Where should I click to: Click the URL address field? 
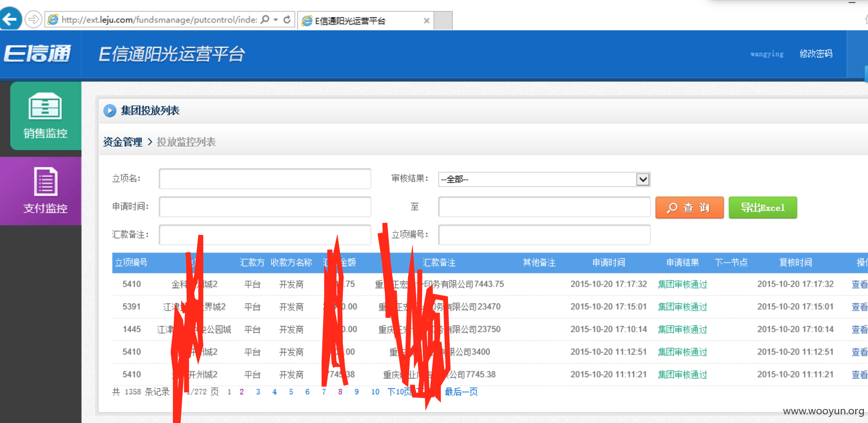(159, 19)
